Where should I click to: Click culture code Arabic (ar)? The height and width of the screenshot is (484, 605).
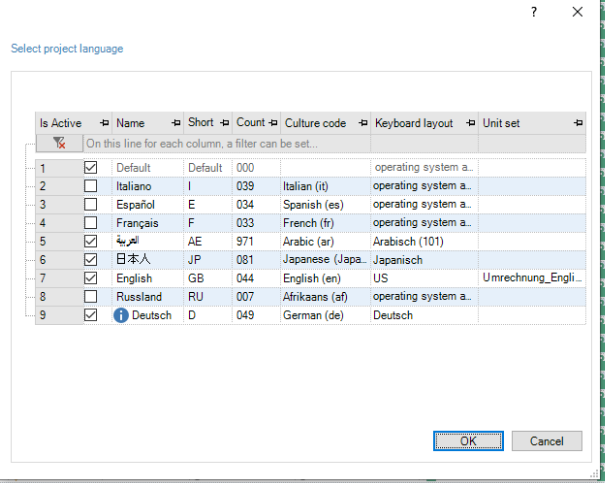coord(325,241)
